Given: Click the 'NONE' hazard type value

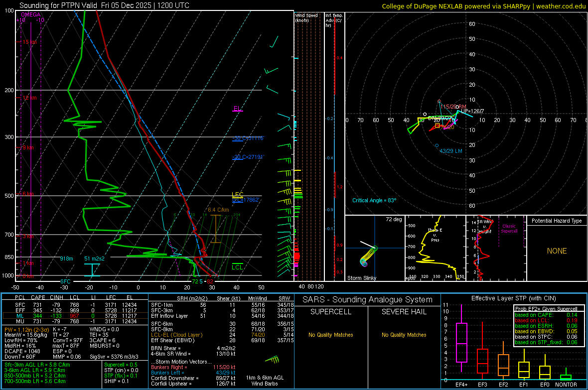Looking at the screenshot, I should point(557,251).
